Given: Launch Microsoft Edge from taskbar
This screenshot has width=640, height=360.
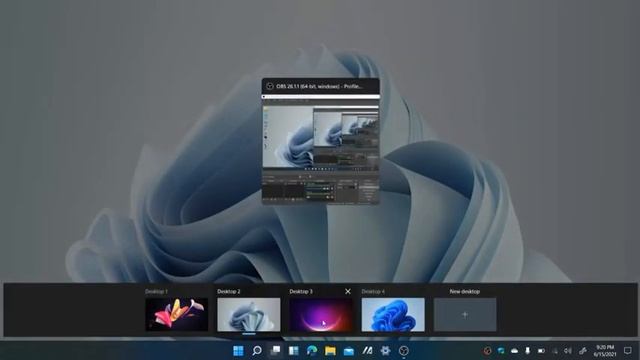Looking at the screenshot, I should point(312,351).
